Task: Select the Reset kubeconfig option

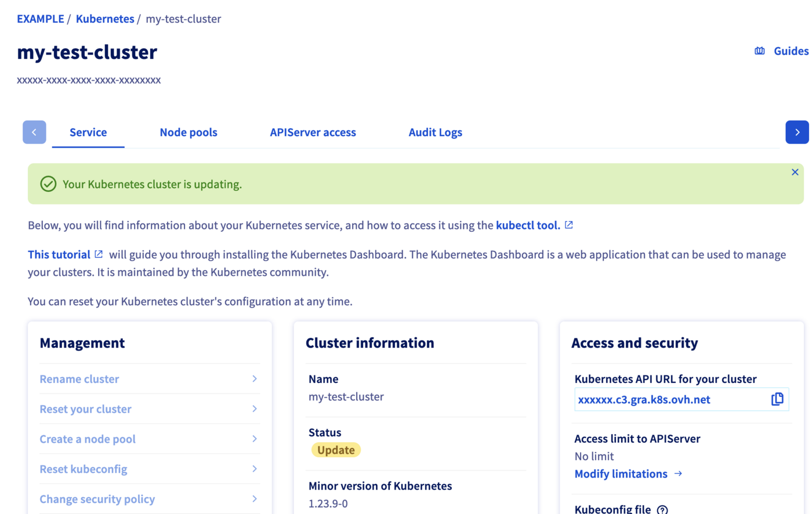Action: click(84, 469)
